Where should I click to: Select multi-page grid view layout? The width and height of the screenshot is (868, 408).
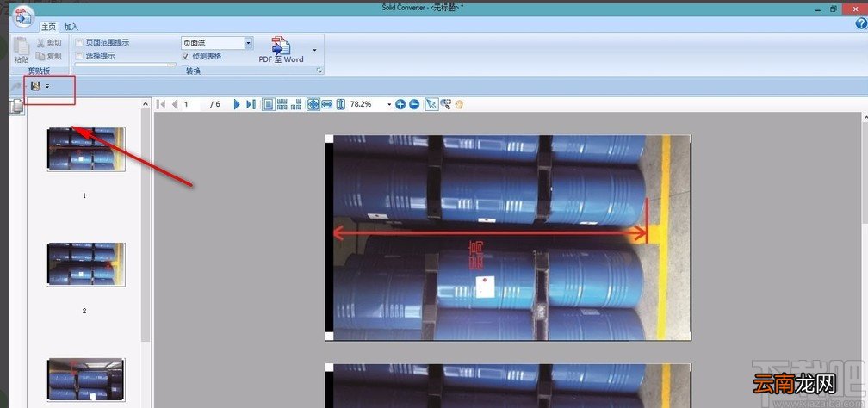click(282, 104)
